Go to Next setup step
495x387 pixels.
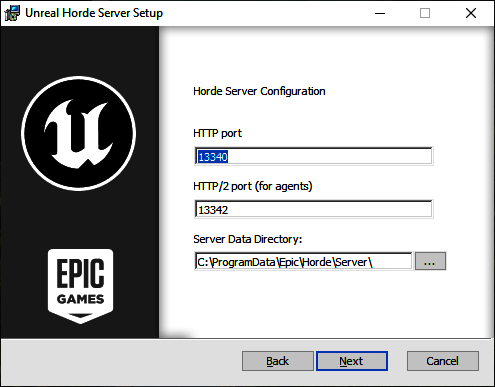(x=352, y=361)
